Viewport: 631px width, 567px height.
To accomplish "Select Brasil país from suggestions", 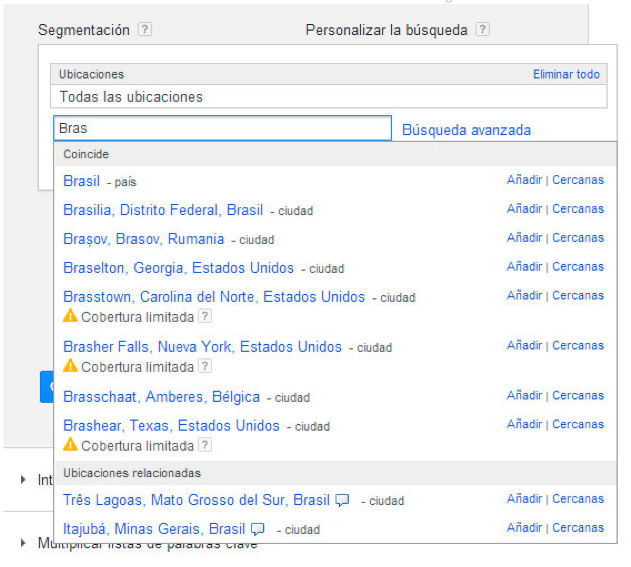I will [82, 181].
